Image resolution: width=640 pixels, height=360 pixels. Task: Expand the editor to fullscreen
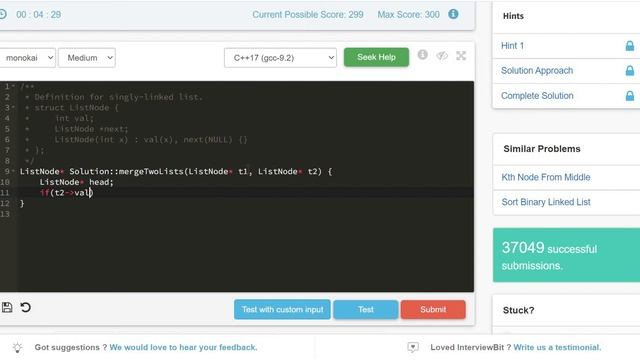click(x=461, y=56)
